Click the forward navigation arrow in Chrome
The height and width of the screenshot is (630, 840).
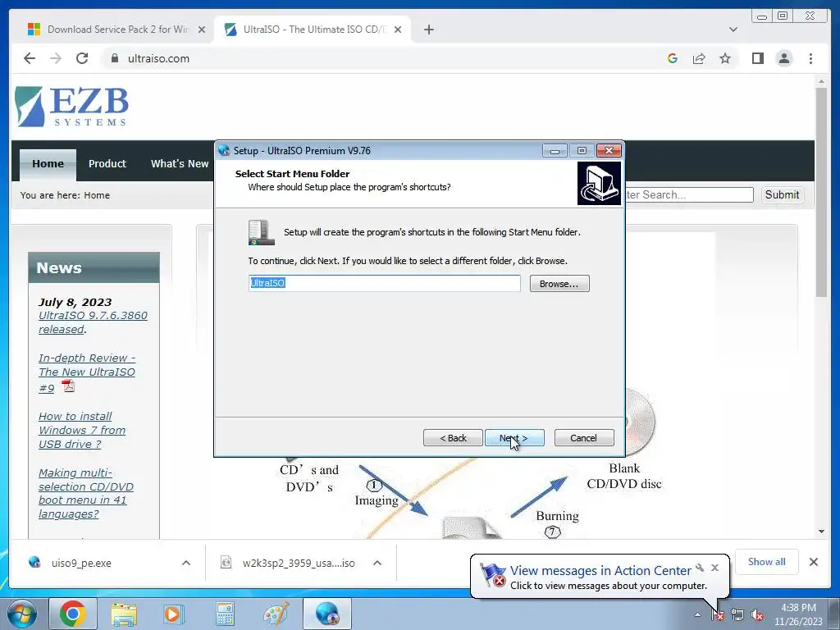[56, 58]
